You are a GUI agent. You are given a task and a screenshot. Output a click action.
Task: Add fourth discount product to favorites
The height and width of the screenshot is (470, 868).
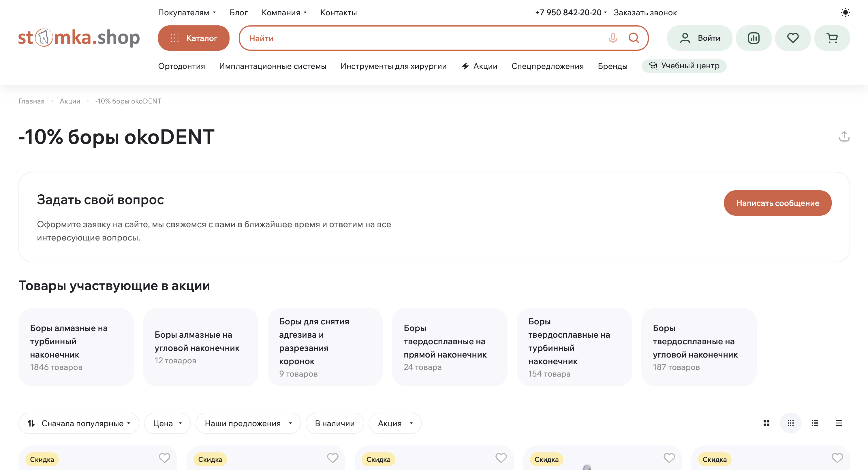[x=669, y=458]
